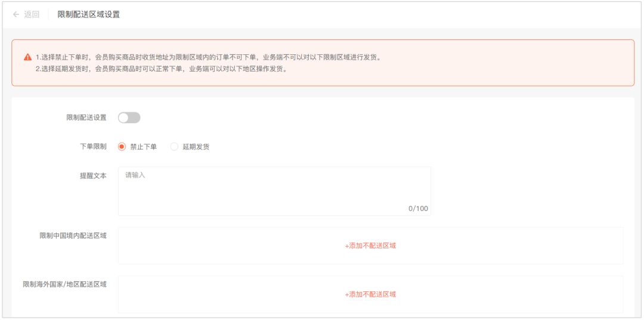This screenshot has width=644, height=320.
Task: Toggle the 限制配送设置 switch
Action: coord(129,118)
